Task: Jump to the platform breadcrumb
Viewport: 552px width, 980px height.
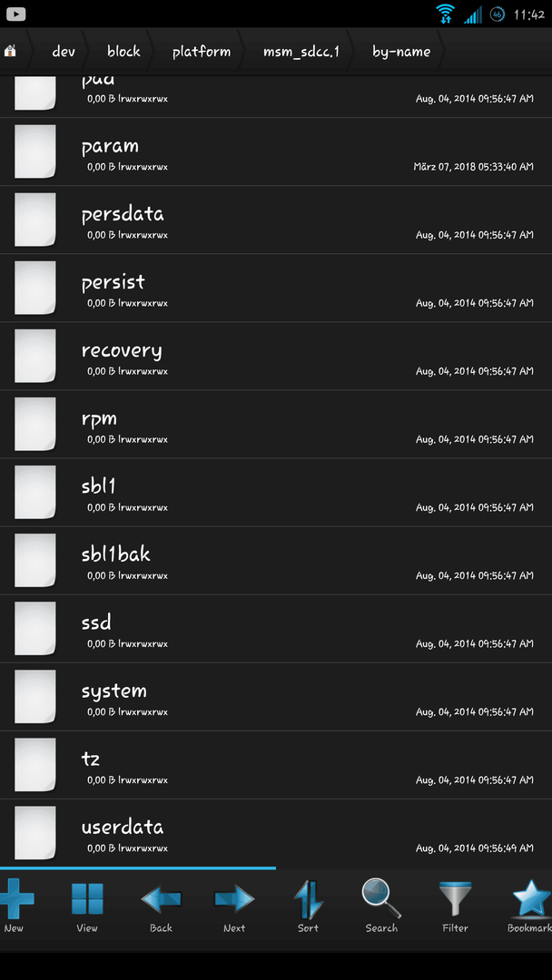Action: click(x=202, y=51)
